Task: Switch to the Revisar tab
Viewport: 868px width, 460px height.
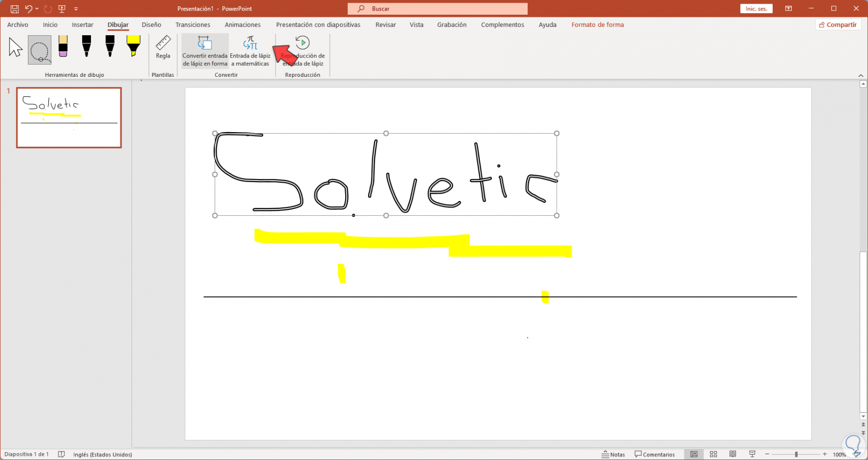Action: click(x=386, y=25)
